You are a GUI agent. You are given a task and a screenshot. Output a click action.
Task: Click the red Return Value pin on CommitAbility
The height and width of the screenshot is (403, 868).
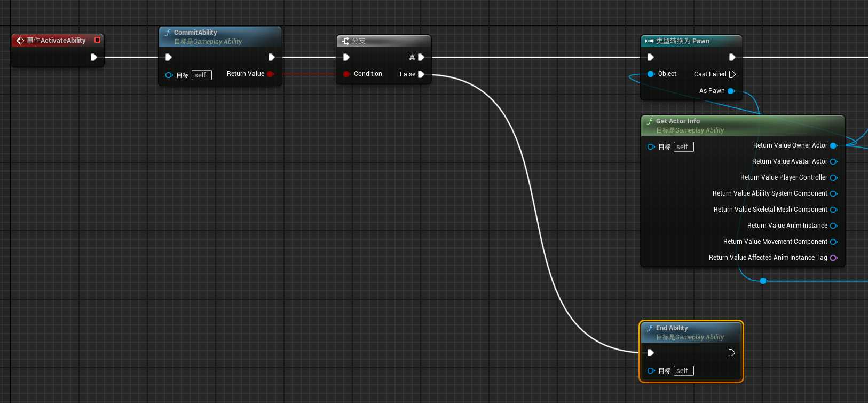click(270, 74)
